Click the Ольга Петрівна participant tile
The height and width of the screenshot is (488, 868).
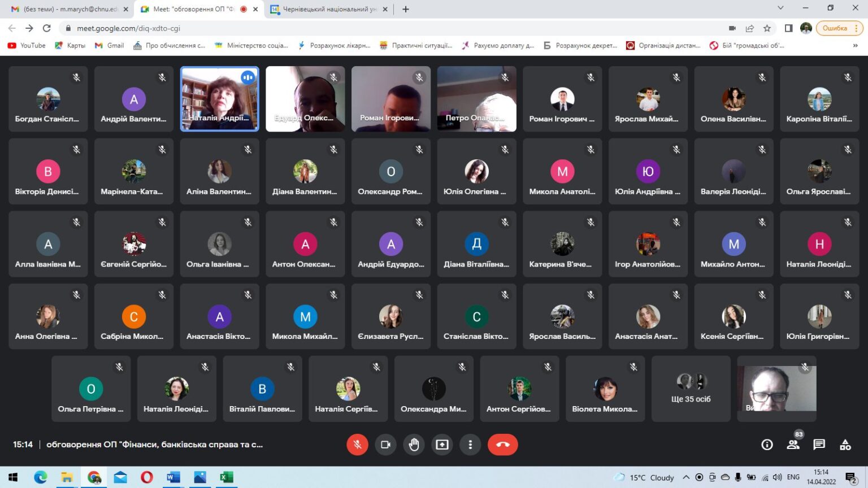tap(90, 389)
